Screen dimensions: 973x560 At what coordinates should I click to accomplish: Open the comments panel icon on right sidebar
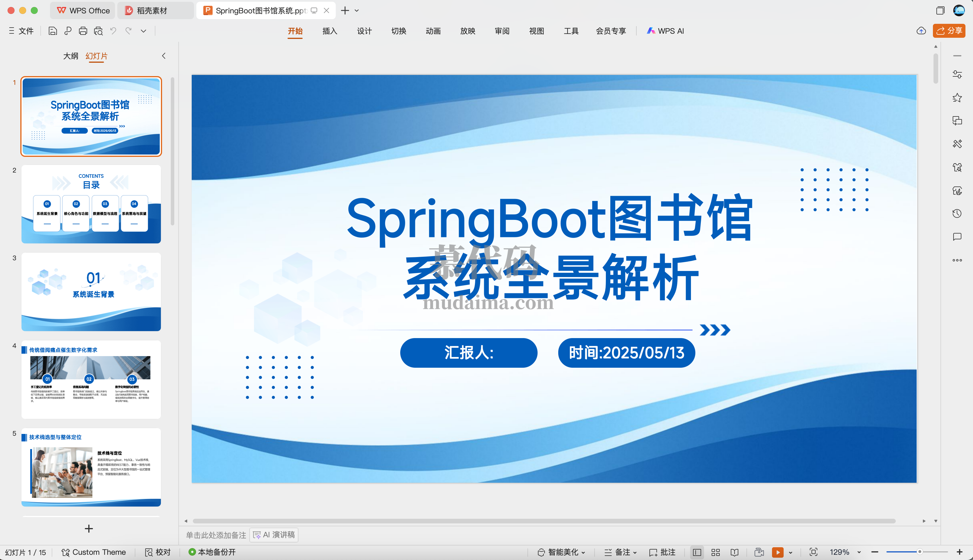[x=957, y=237]
